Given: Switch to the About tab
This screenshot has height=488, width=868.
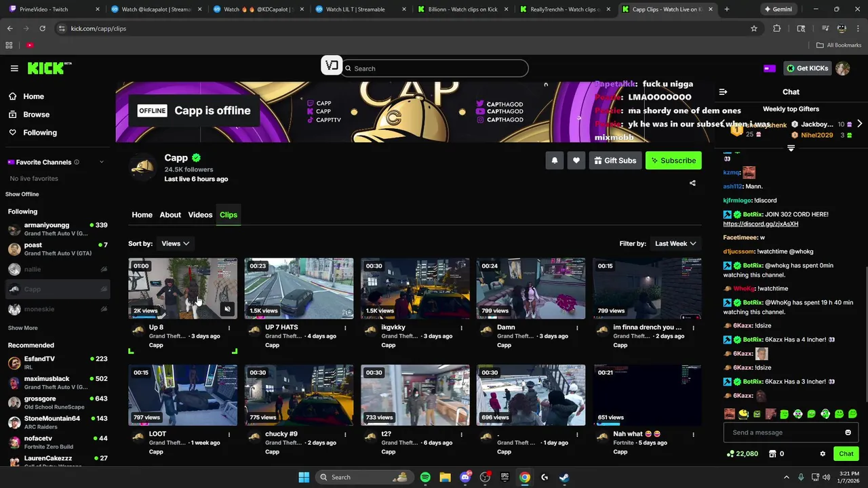Looking at the screenshot, I should tap(170, 215).
